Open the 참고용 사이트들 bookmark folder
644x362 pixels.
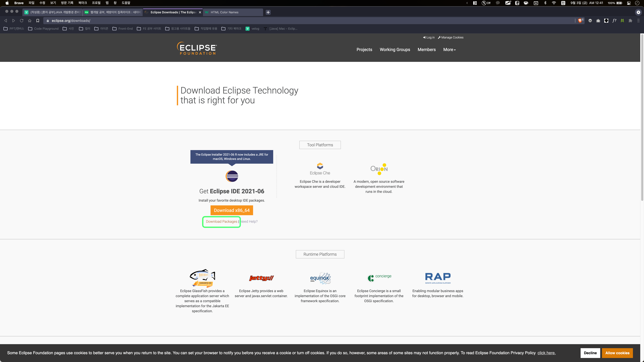click(x=178, y=29)
